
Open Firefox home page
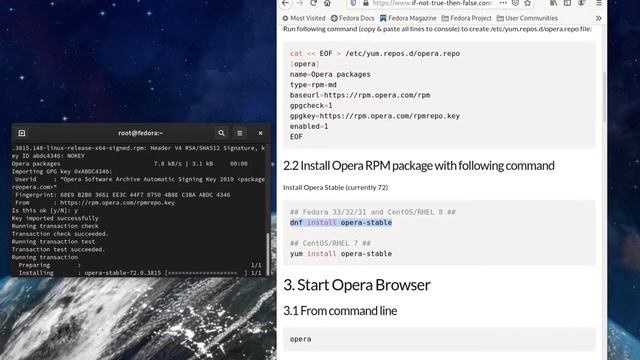pyautogui.click(x=327, y=3)
